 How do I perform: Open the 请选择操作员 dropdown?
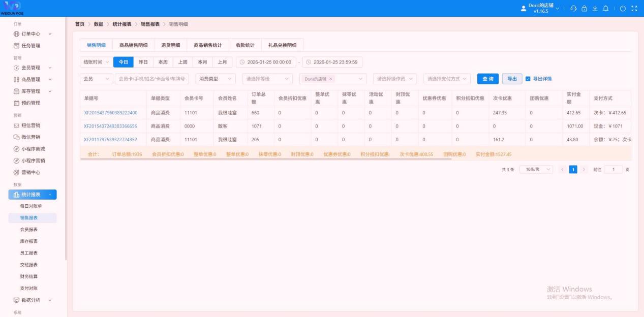pos(395,79)
